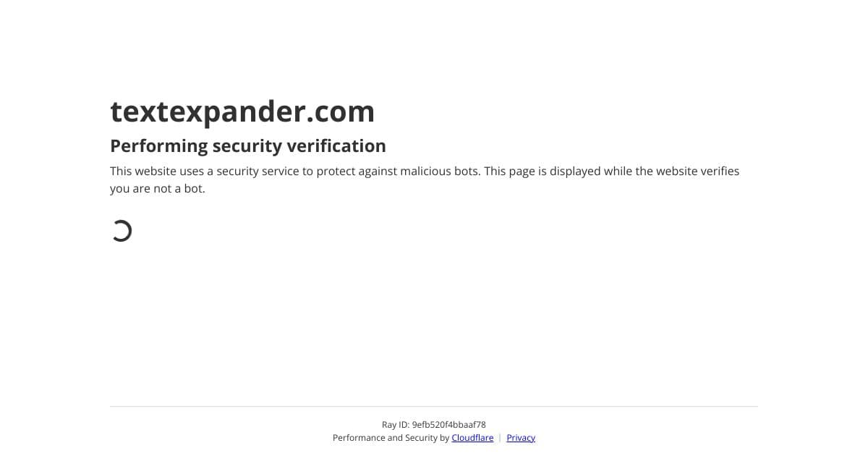Viewport: 868px width, 456px height.
Task: Click the word 'Performing' in the subheading
Action: click(x=159, y=146)
